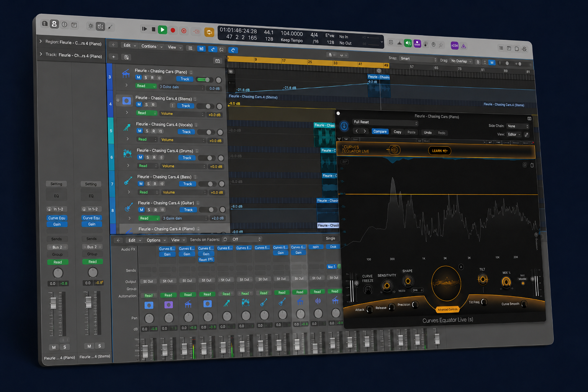
Task: Click the Advanced Controls button
Action: 447,309
